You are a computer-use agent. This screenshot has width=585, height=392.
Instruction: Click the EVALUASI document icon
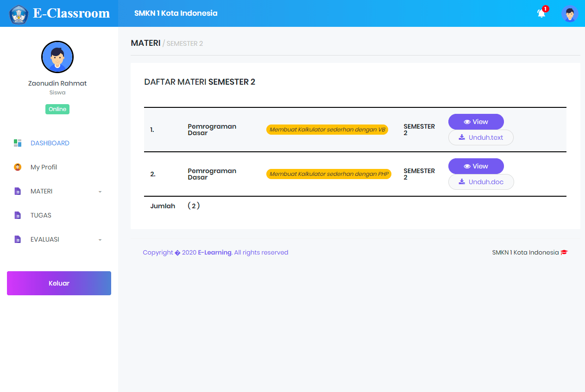coord(18,239)
